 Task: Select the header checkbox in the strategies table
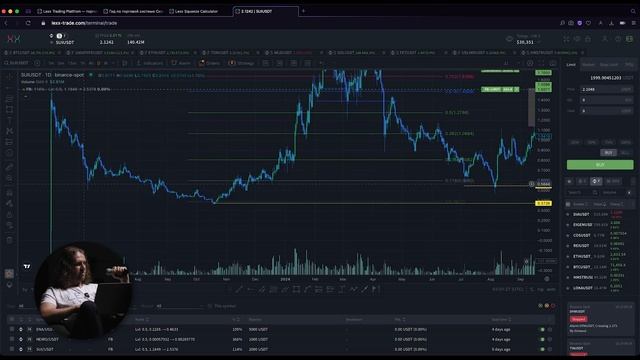point(12,320)
